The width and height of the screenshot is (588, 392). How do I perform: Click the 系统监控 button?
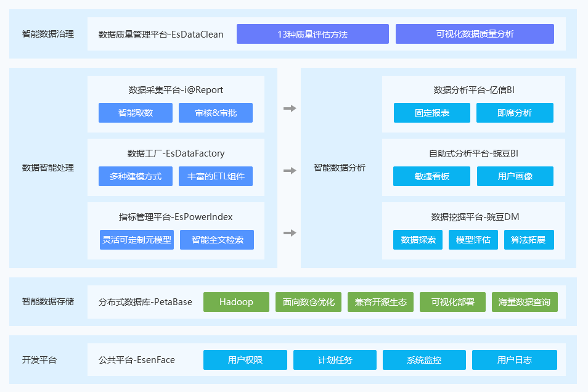point(424,360)
